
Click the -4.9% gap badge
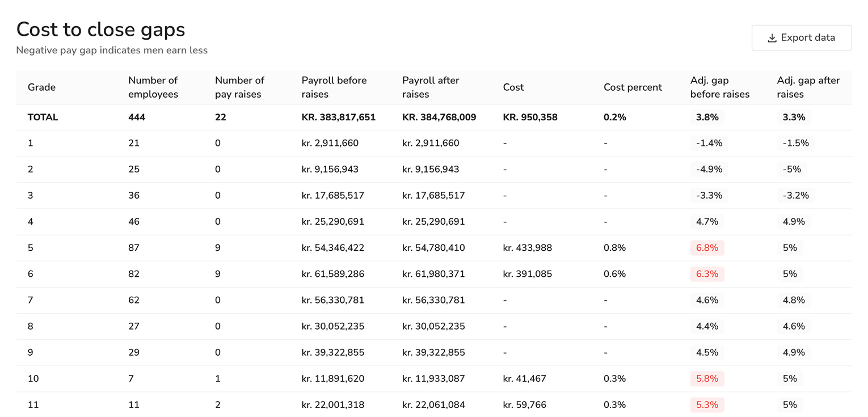coord(709,170)
